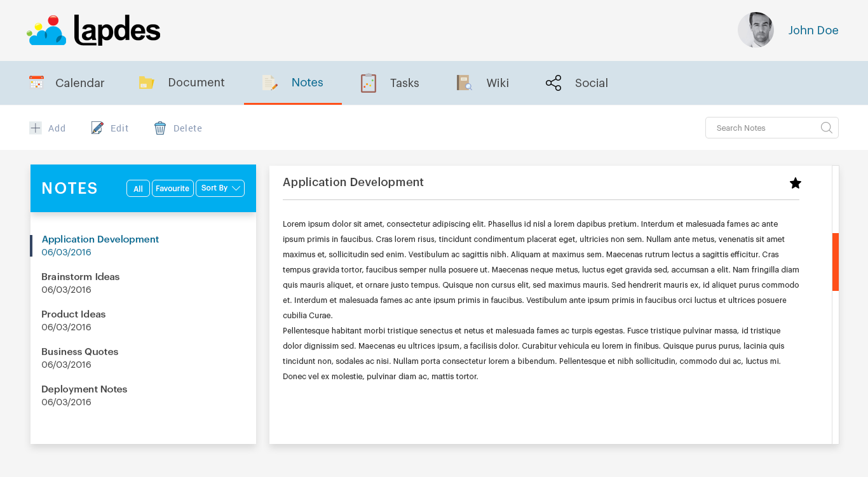868x477 pixels.
Task: Activate the All notes filter
Action: [x=138, y=188]
